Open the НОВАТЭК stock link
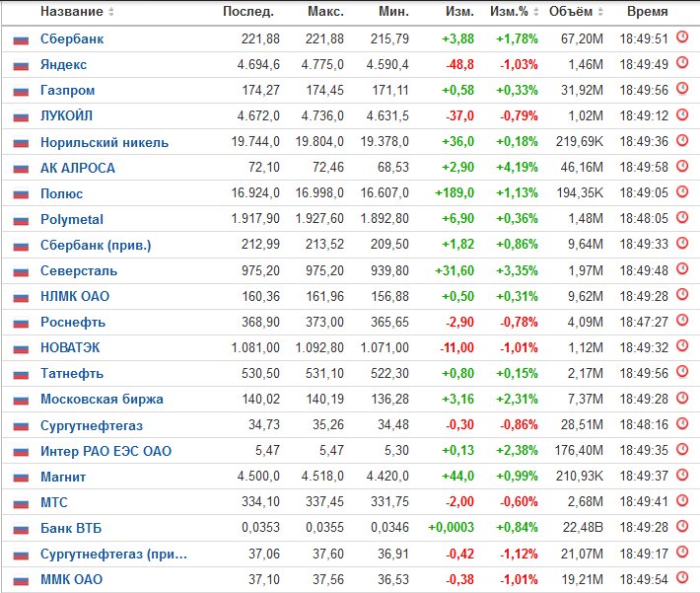 point(70,347)
